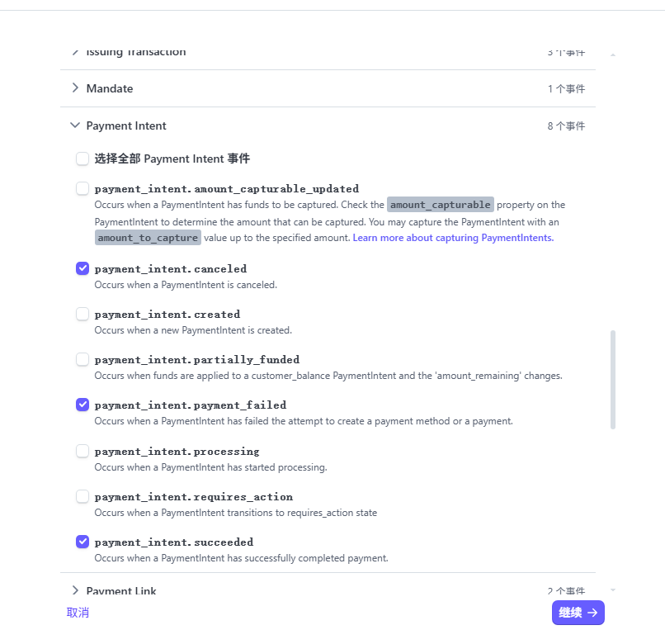Deselect payment_intent.succeeded event

83,542
